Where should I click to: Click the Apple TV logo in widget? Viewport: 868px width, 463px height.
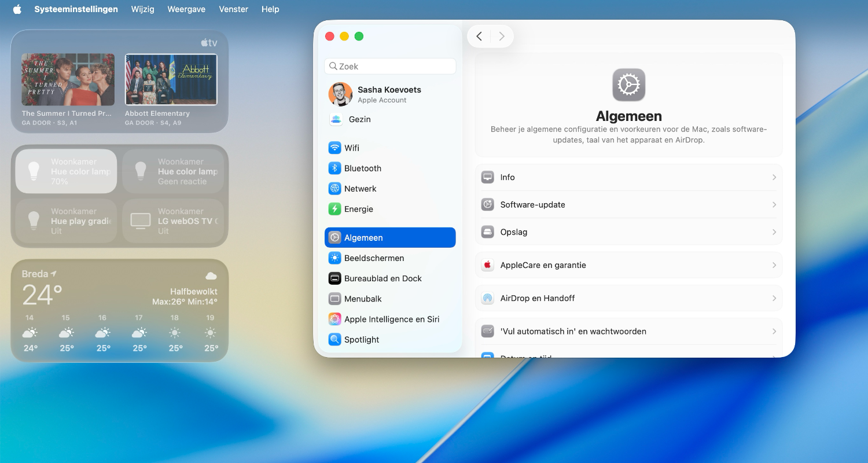[209, 43]
